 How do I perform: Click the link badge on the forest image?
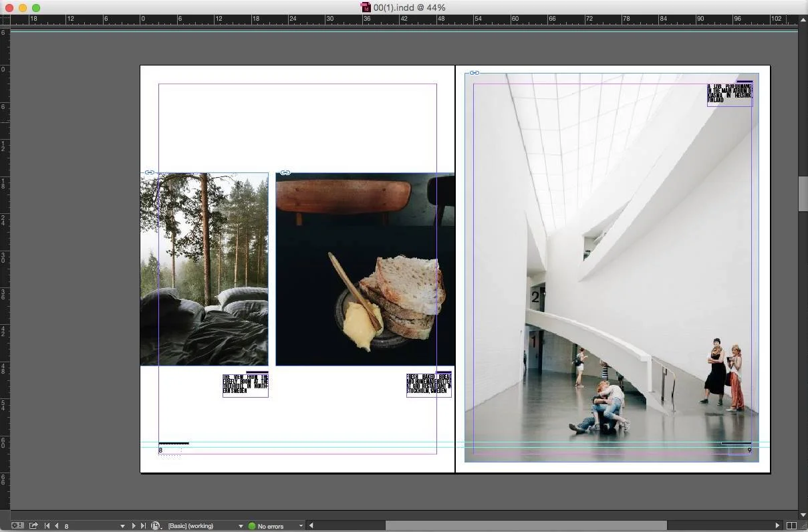click(150, 172)
